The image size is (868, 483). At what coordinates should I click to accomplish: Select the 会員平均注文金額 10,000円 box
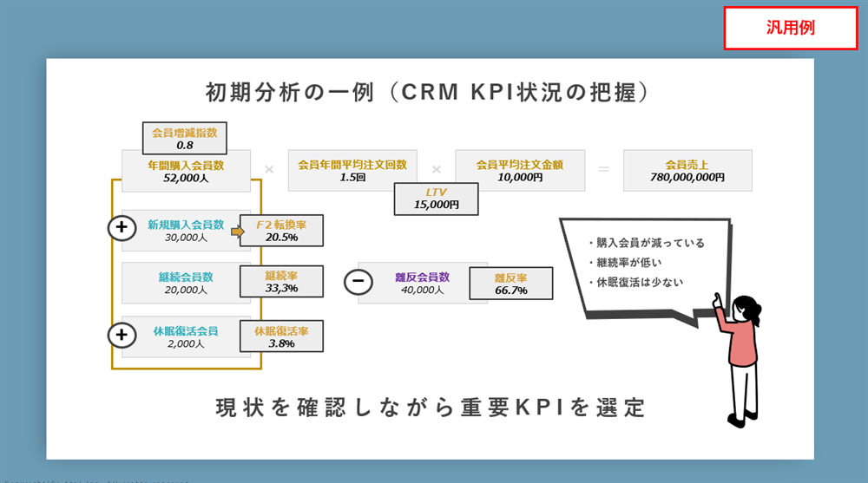[x=520, y=171]
